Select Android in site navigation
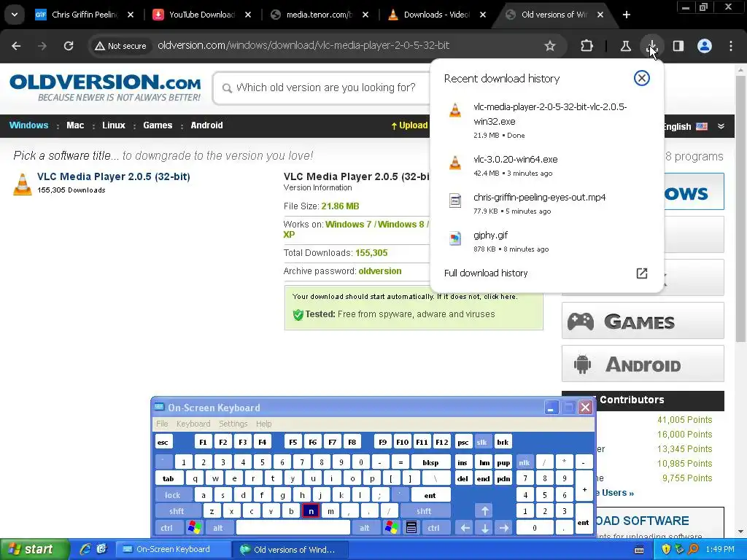747x560 pixels. coord(206,125)
